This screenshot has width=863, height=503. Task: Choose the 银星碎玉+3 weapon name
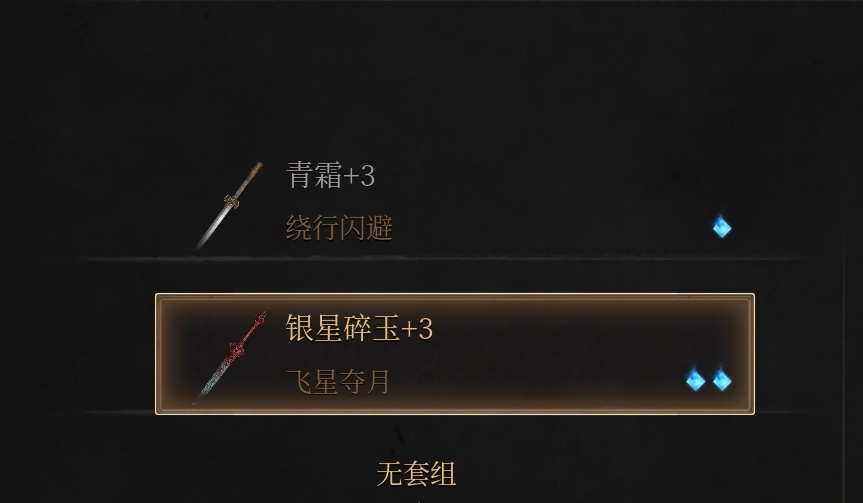(x=359, y=329)
